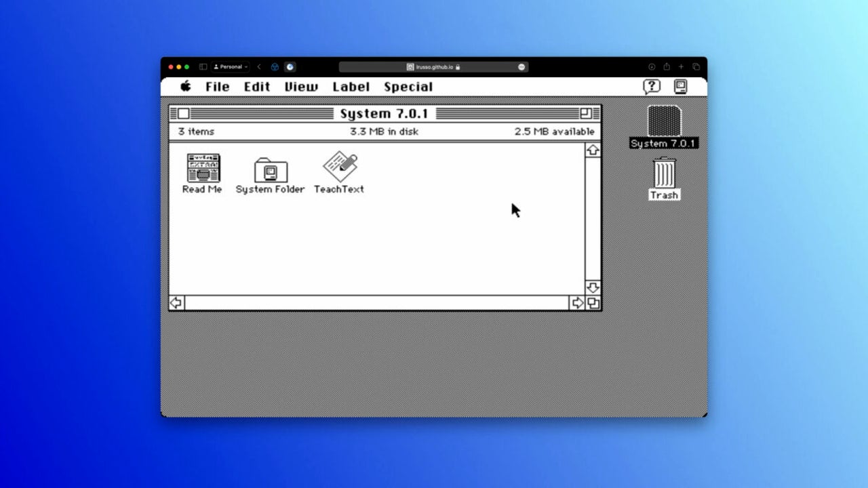Click the down scroll arrow in the window
Image resolution: width=868 pixels, height=488 pixels.
593,287
